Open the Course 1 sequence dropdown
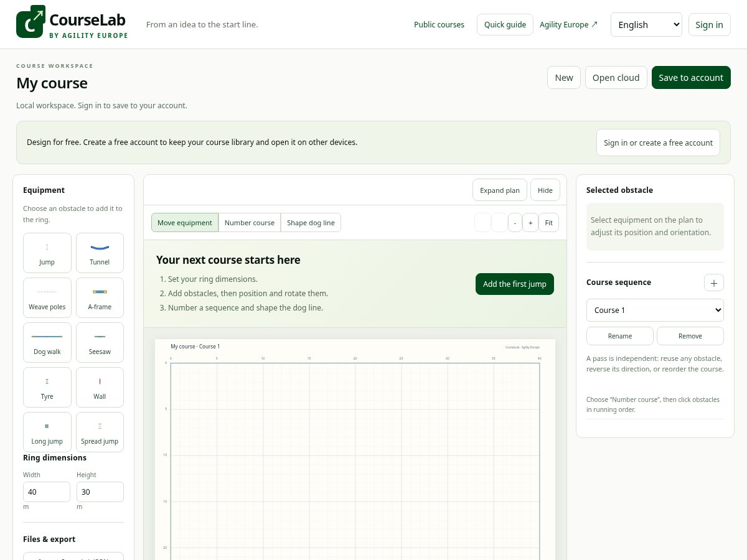 (655, 310)
